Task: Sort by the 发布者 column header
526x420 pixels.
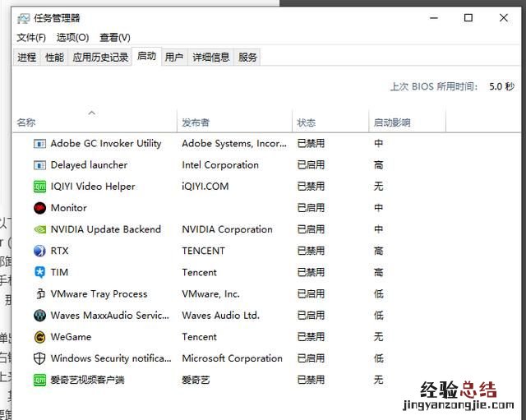Action: tap(234, 122)
